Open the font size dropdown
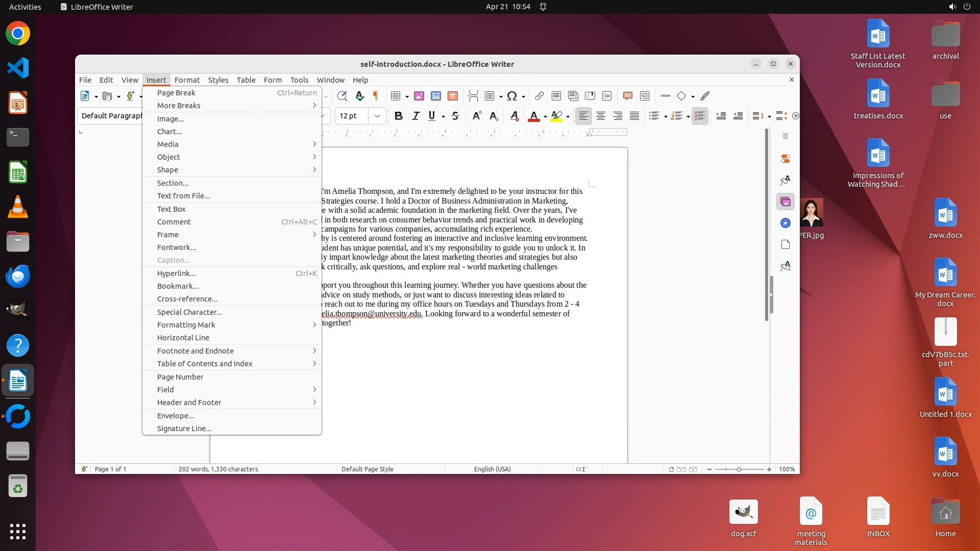The width and height of the screenshot is (980, 551). 377,116
